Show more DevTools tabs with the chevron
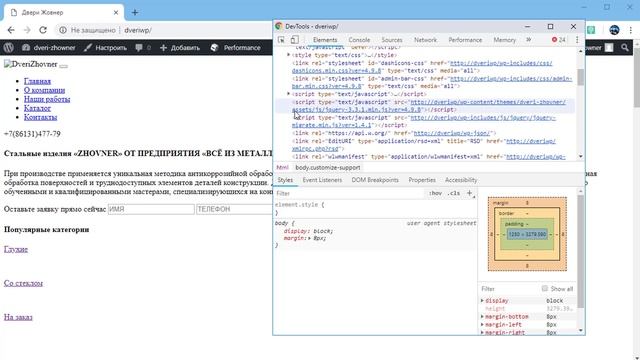The width and height of the screenshot is (640, 360). tap(529, 40)
